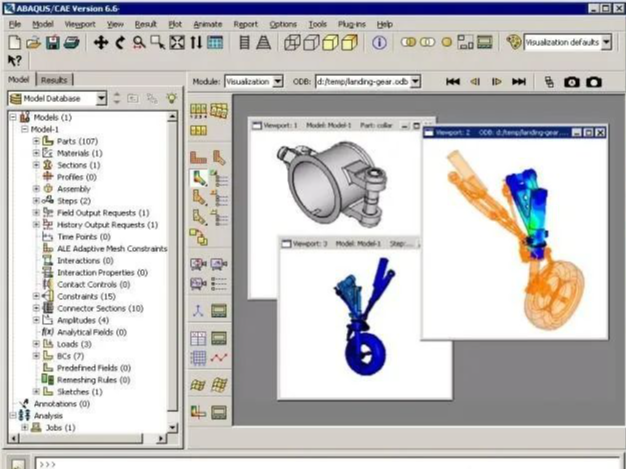The width and height of the screenshot is (626, 469).
Task: Switch to the Results tab
Action: click(54, 79)
